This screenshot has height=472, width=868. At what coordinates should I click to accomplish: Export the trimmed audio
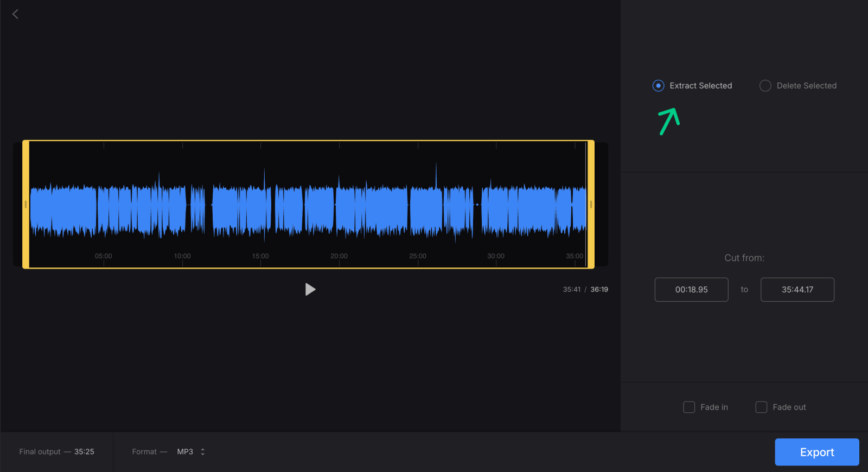pos(816,452)
